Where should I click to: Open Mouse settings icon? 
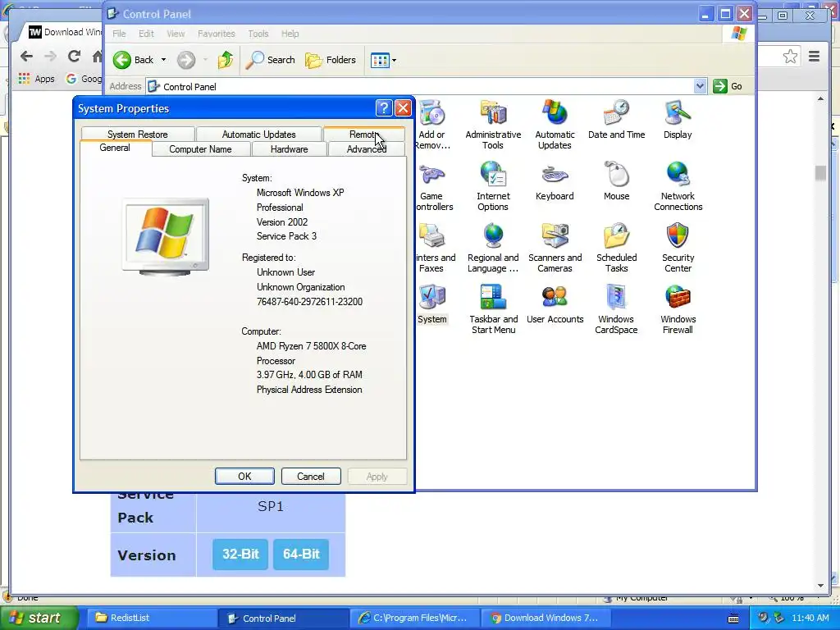(x=616, y=180)
